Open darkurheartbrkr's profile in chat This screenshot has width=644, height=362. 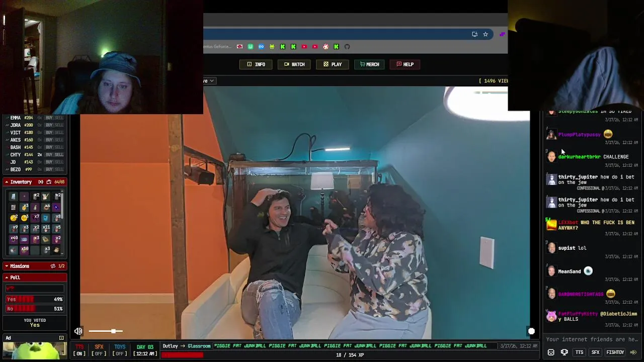coord(579,157)
